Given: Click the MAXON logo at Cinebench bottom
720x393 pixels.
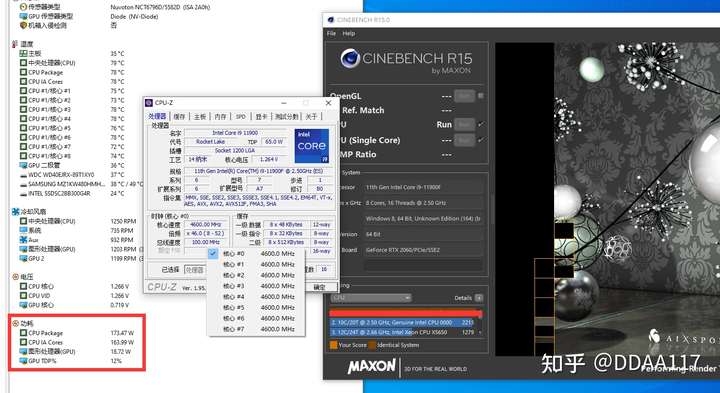Looking at the screenshot, I should (371, 366).
